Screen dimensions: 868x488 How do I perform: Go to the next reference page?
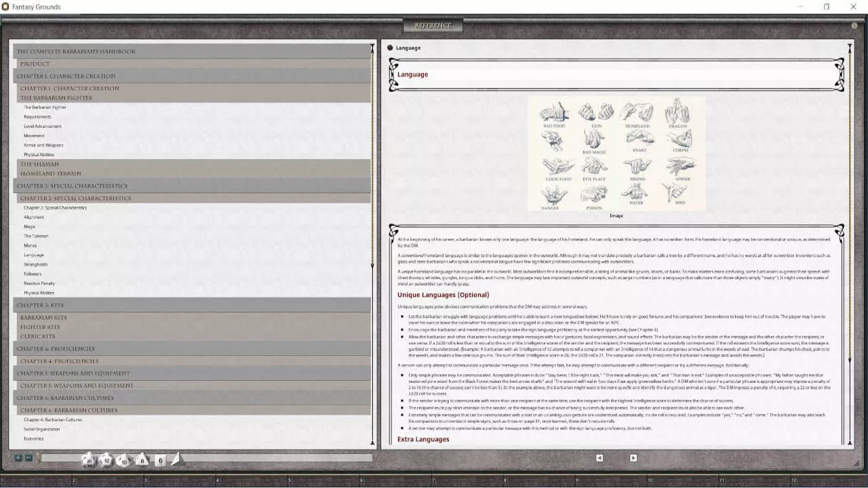[x=633, y=457]
